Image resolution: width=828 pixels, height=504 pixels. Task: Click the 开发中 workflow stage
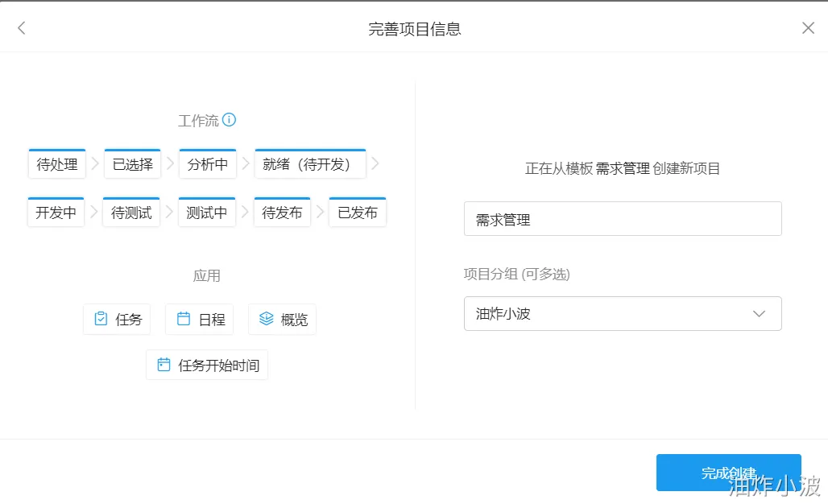(56, 213)
